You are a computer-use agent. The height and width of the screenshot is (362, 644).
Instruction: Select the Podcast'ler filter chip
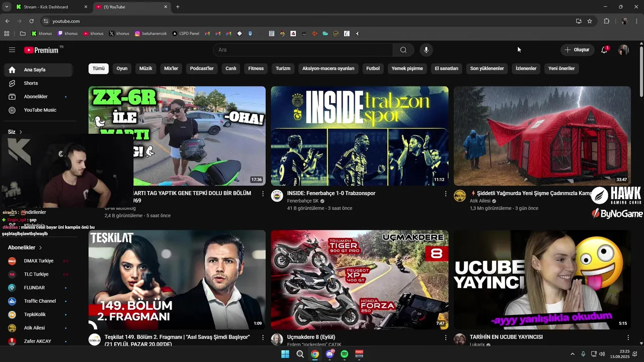(x=202, y=68)
